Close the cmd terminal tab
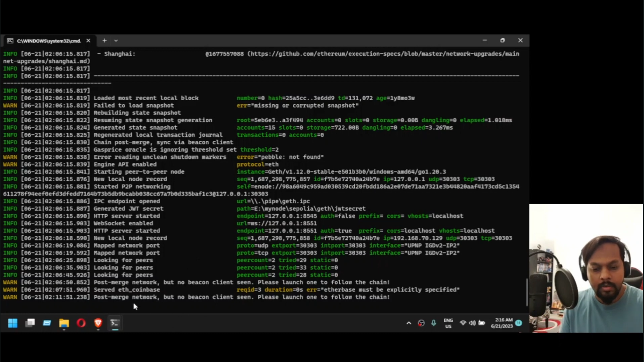Image resolution: width=644 pixels, height=362 pixels. pyautogui.click(x=88, y=41)
